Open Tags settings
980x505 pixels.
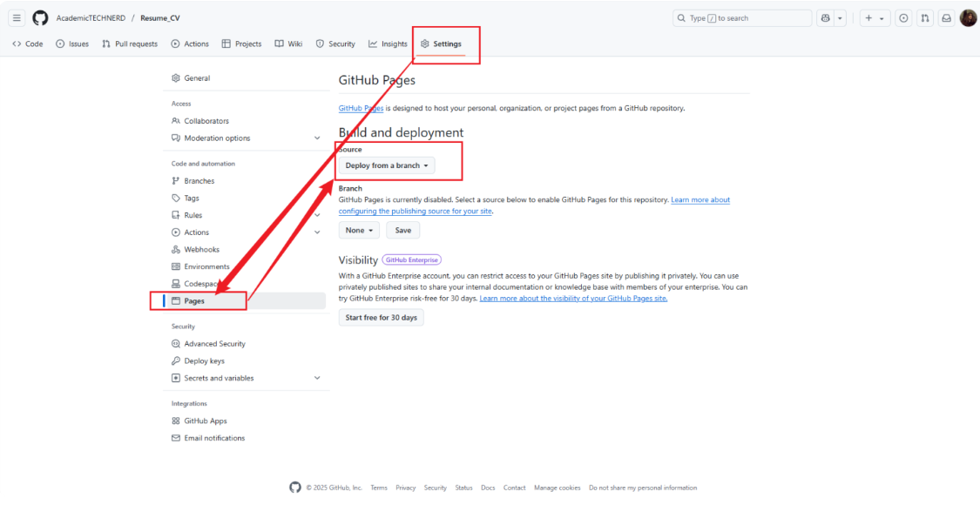(192, 199)
